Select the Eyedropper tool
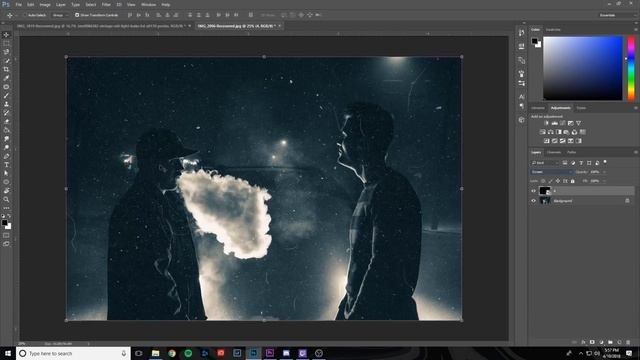 point(6,78)
